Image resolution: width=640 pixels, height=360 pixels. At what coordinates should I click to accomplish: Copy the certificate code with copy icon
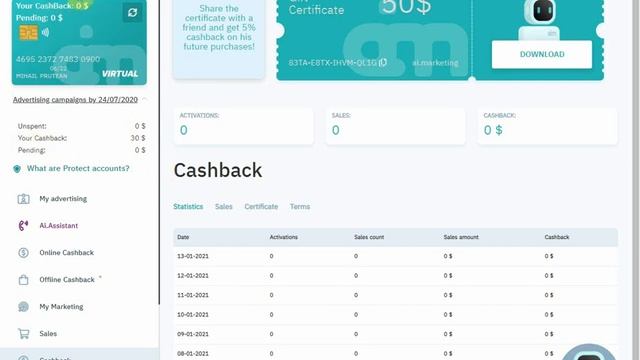(x=383, y=62)
